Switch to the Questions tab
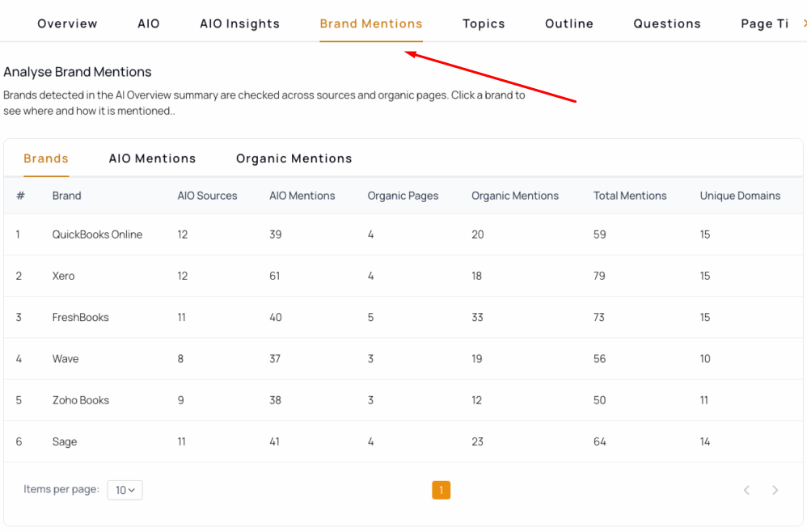807x532 pixels. (x=667, y=23)
